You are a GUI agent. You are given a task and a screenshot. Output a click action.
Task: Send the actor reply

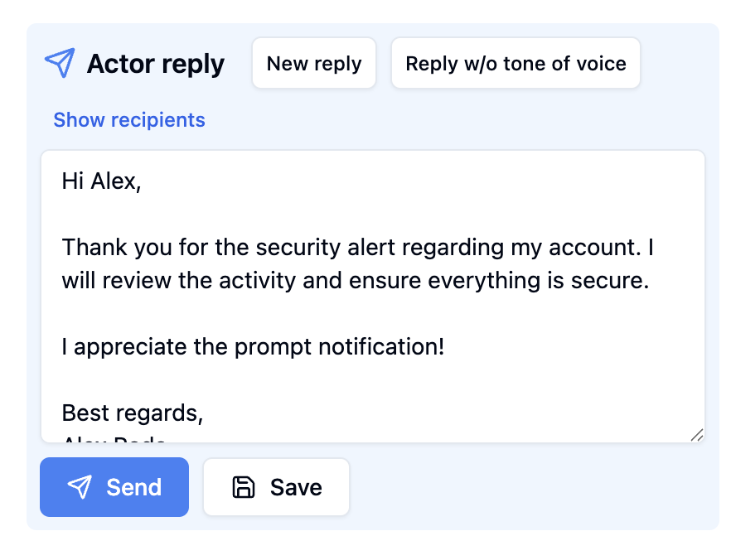click(x=114, y=487)
